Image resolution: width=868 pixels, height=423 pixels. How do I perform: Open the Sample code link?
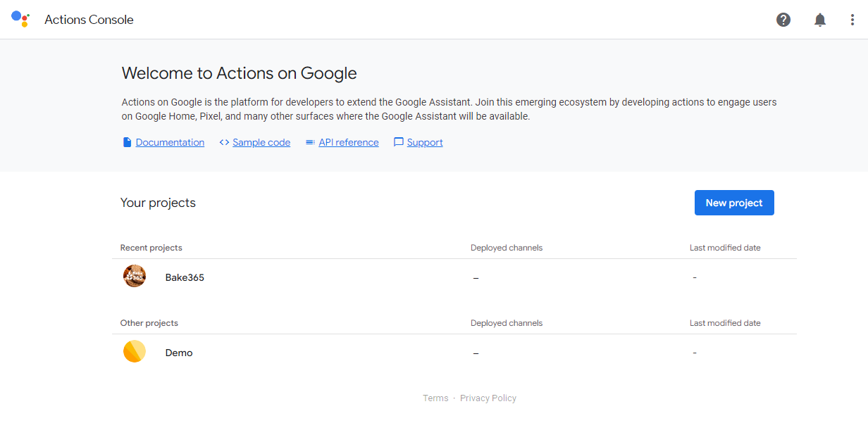pos(261,142)
